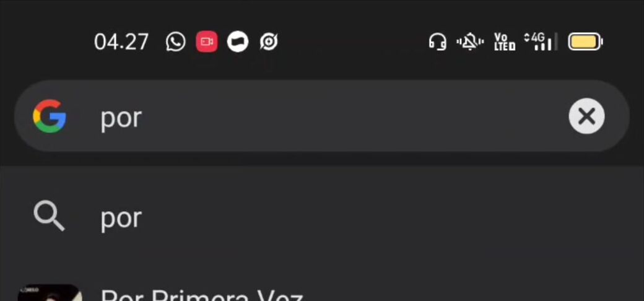
Task: Tap the Por Primera Vez thumbnail image
Action: pos(50,292)
